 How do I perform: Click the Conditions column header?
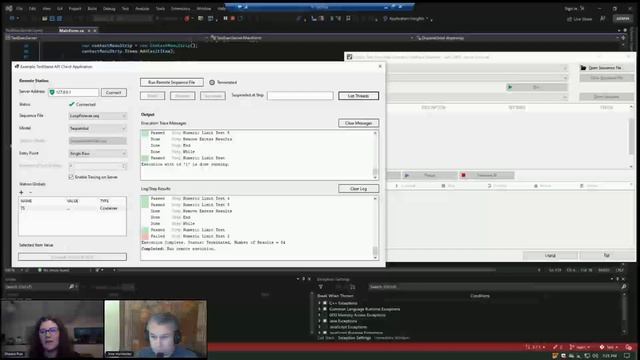480,296
